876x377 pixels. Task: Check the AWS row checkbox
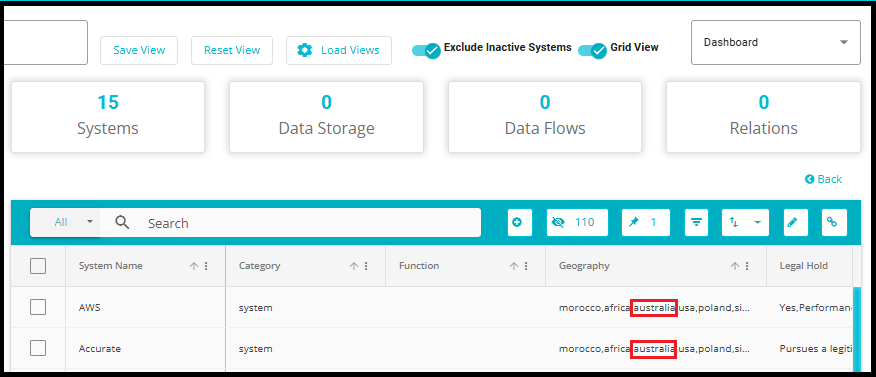click(x=38, y=307)
